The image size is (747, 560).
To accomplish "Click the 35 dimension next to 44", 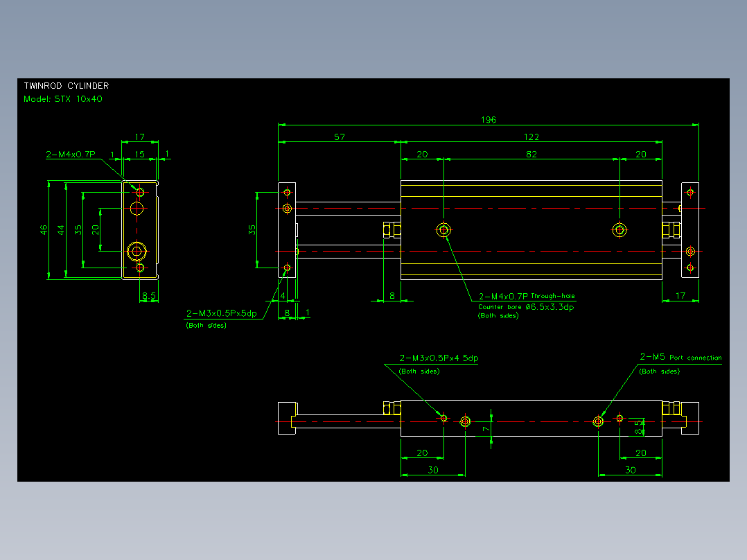I will click(78, 229).
